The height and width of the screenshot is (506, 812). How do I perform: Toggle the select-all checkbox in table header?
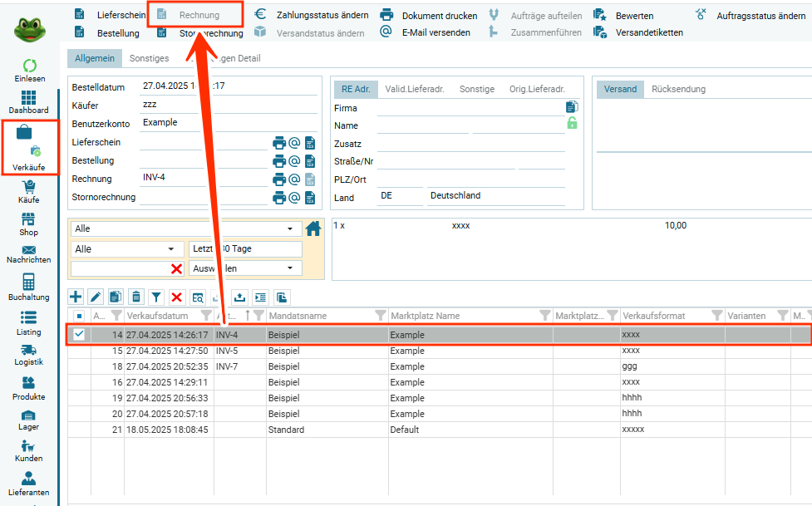click(x=79, y=316)
